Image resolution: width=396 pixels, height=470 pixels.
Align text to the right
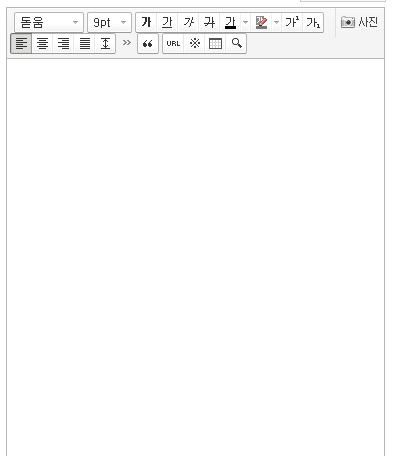63,43
